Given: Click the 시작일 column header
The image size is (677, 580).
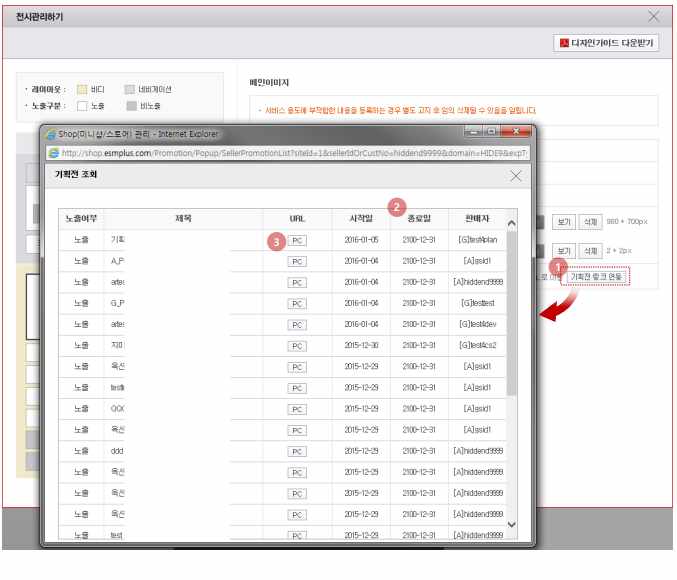Looking at the screenshot, I should (x=361, y=219).
